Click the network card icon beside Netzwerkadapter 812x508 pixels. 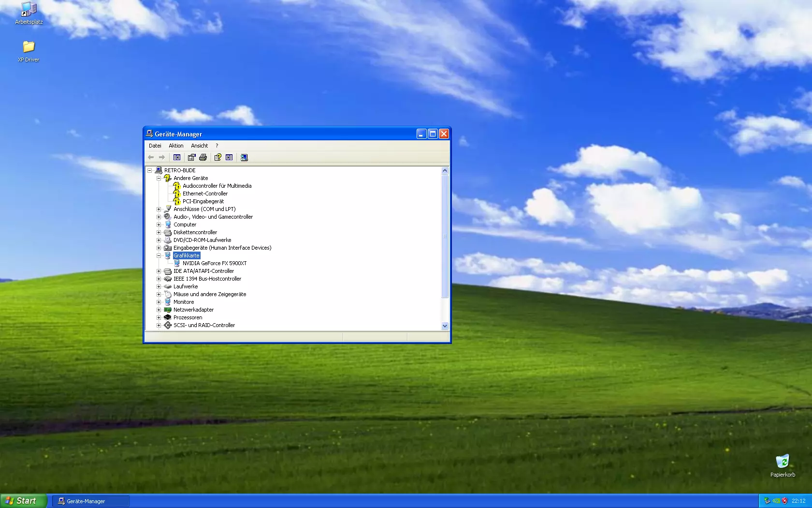point(168,310)
